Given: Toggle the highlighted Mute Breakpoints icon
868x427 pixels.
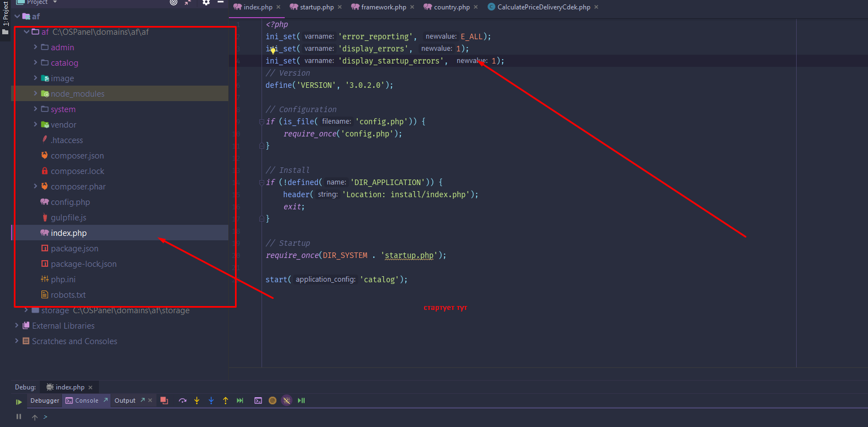Looking at the screenshot, I should pyautogui.click(x=286, y=400).
